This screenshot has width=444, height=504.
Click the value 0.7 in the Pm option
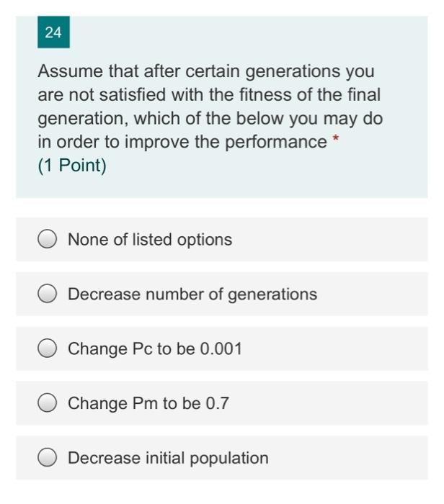click(217, 403)
